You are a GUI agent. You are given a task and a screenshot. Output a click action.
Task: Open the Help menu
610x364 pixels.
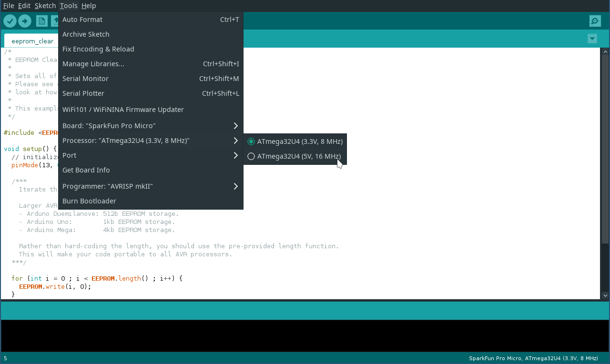tap(89, 6)
